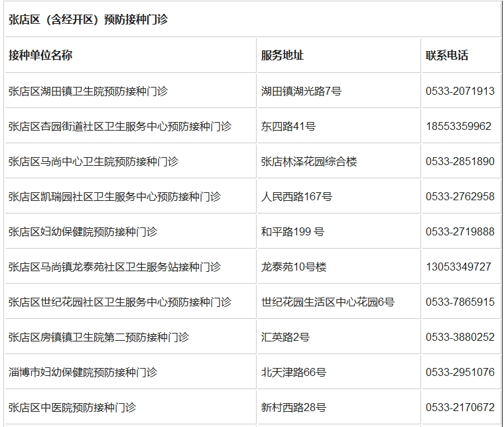
Task: Click mobile number 18553359962
Action: [458, 126]
